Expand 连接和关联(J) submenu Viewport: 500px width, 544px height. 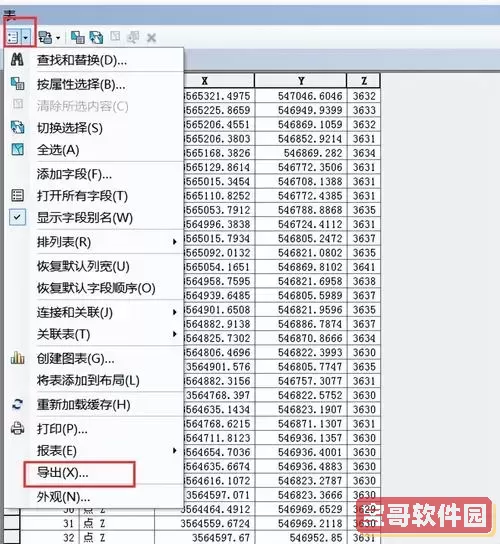(x=94, y=312)
